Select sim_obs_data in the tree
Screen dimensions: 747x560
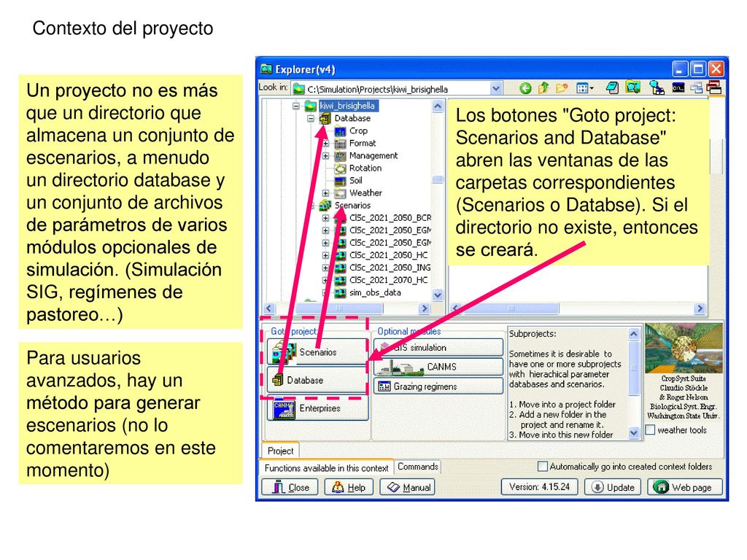[x=375, y=292]
